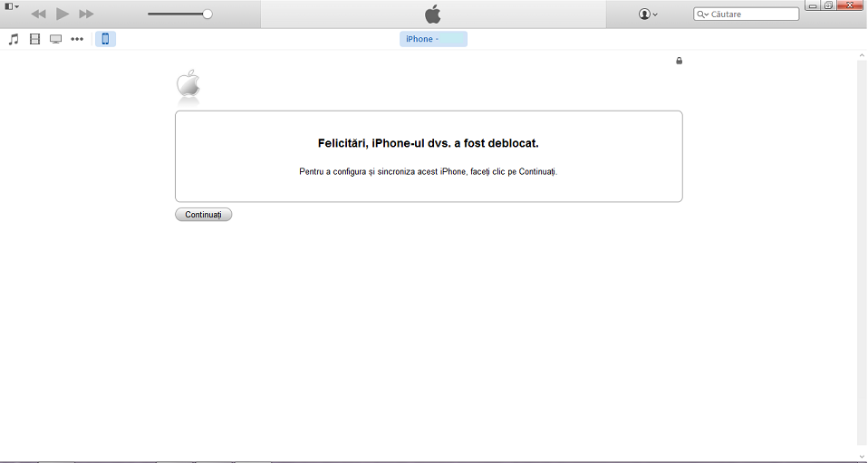Restore down the iTunes window
This screenshot has width=868, height=463.
tap(829, 5)
